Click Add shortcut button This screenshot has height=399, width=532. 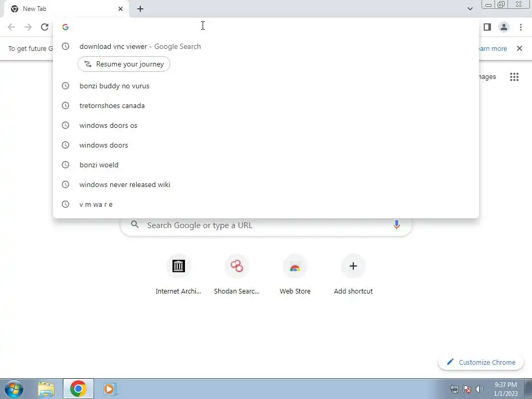[x=353, y=274]
